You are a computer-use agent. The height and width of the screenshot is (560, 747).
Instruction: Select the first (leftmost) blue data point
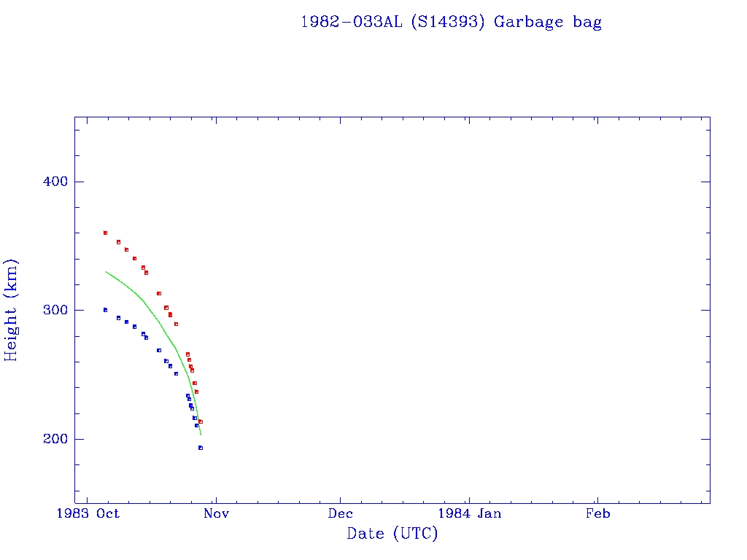105,310
